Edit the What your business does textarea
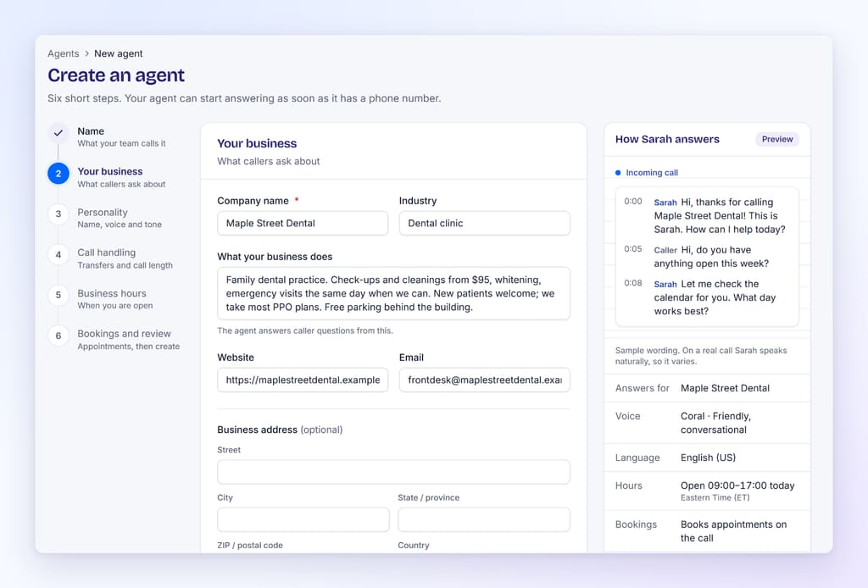Viewport: 868px width, 588px height. pos(393,294)
